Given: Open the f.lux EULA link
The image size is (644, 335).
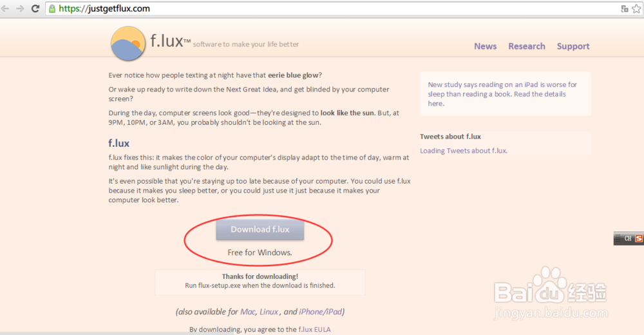Looking at the screenshot, I should tap(314, 330).
